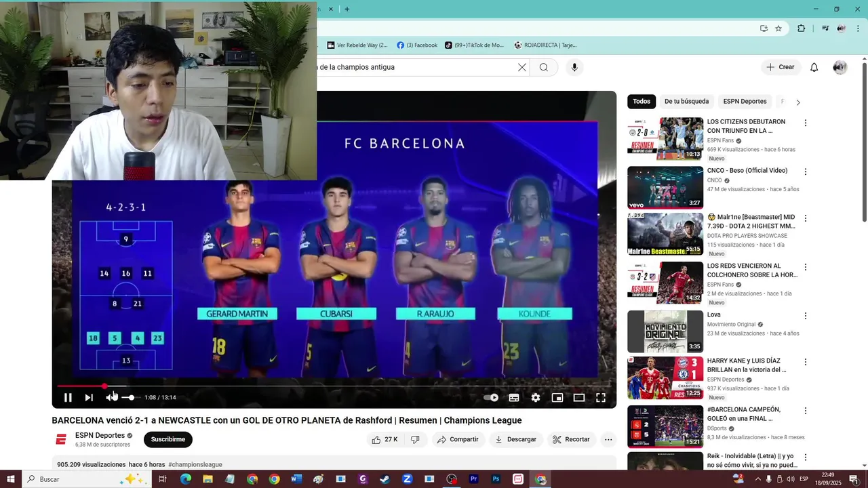Start voice search with microphone
This screenshot has height=488, width=868.
tap(574, 67)
